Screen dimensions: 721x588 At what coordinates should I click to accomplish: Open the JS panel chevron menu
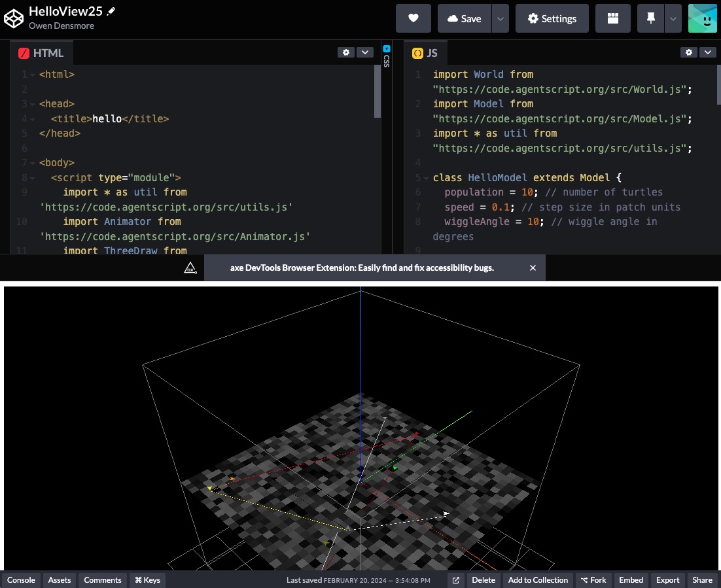tap(707, 52)
